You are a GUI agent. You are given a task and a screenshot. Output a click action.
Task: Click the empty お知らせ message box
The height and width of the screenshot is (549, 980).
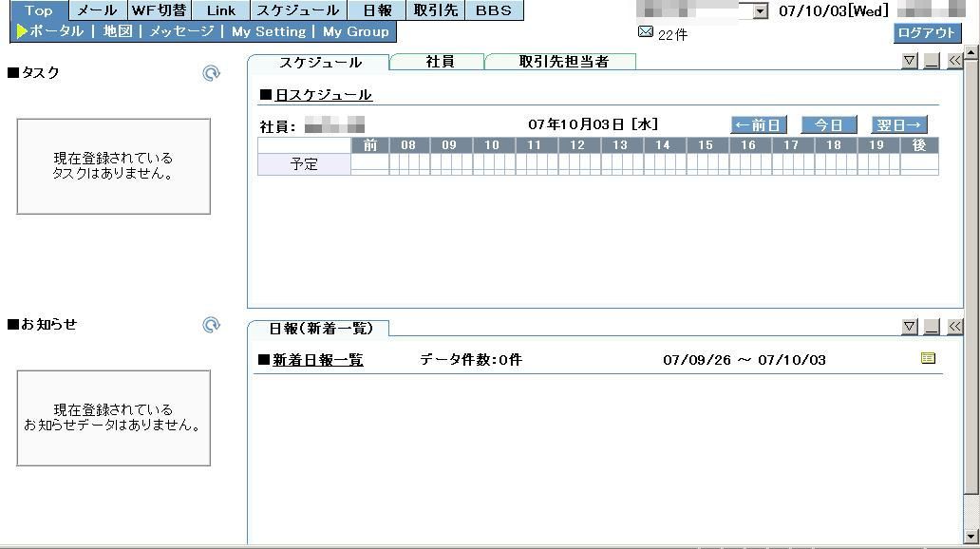coord(114,418)
